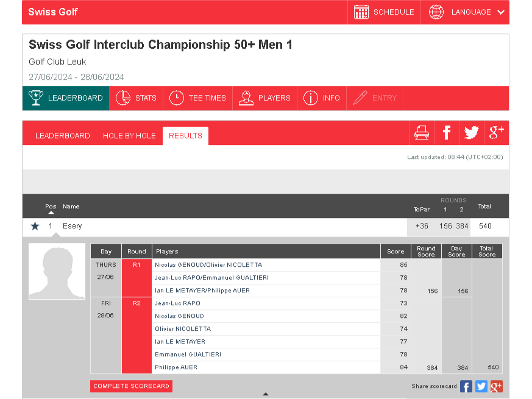
Task: Click the Players person icon
Action: tap(246, 98)
